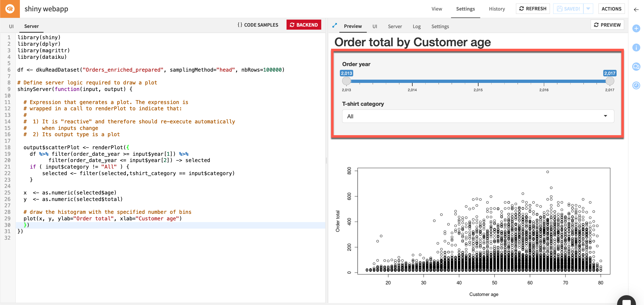Expand preview with the fullscreen arrows icon
The image size is (644, 305).
pyautogui.click(x=335, y=26)
